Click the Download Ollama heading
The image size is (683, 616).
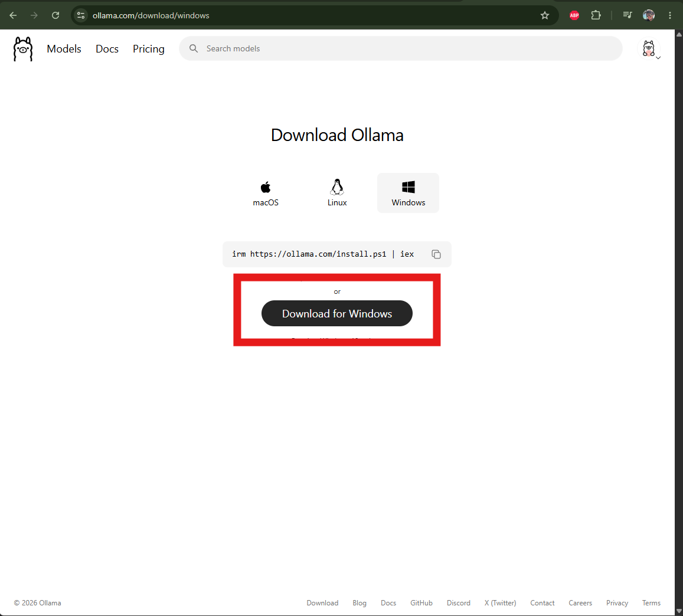[337, 135]
